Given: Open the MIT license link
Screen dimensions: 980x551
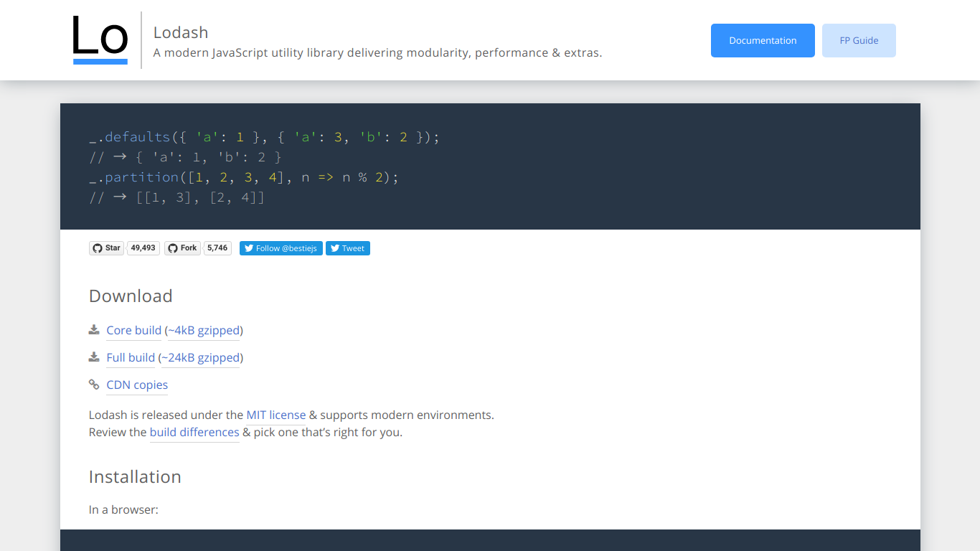Looking at the screenshot, I should (x=276, y=415).
